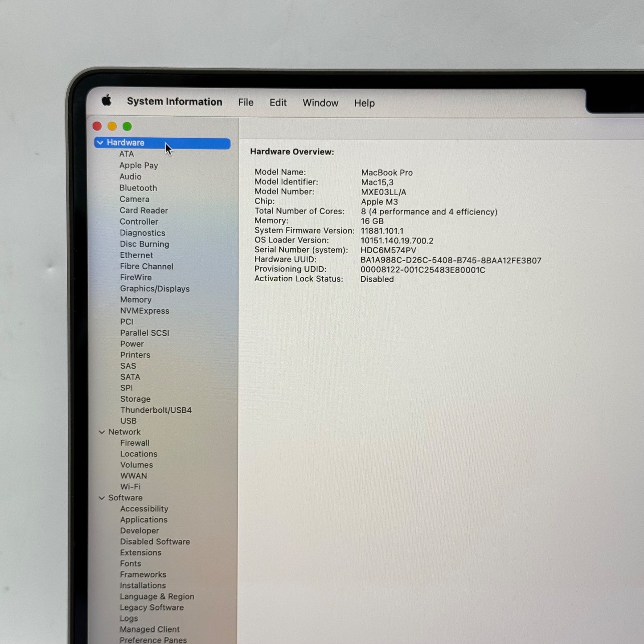The height and width of the screenshot is (644, 644).
Task: Collapse the Hardware section chevron
Action: click(x=100, y=143)
